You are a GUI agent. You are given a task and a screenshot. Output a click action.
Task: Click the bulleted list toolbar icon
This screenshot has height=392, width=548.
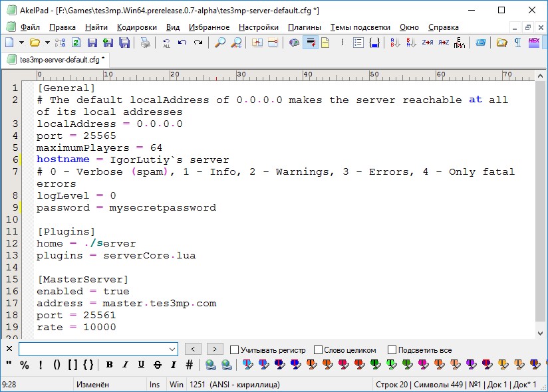[x=358, y=43]
